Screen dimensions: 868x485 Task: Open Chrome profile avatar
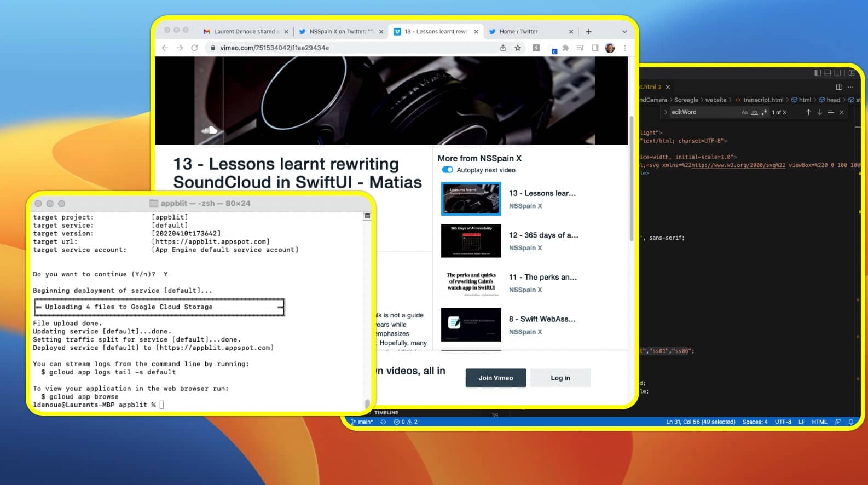point(610,48)
